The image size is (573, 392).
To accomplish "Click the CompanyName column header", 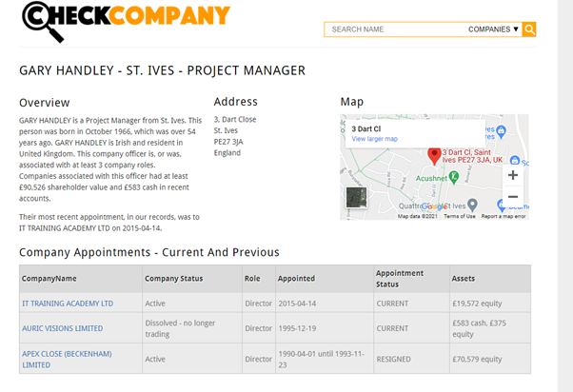I will 49,279.
